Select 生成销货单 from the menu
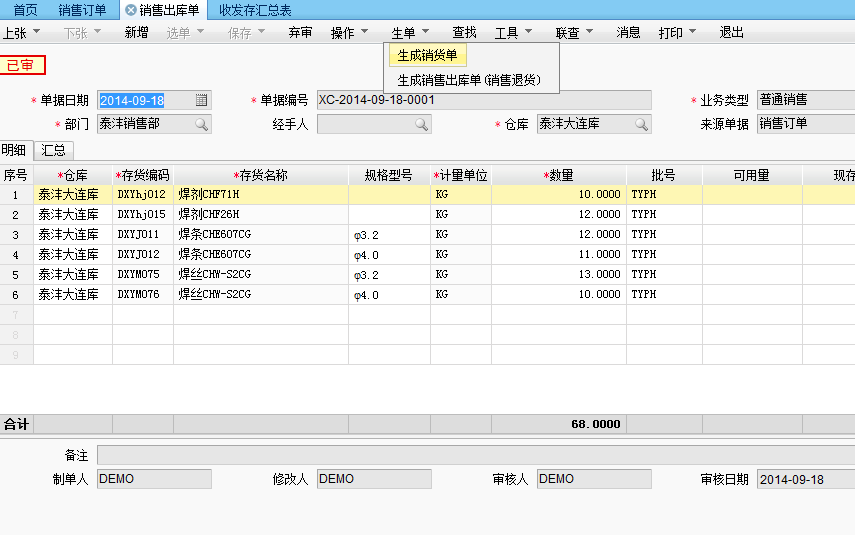Viewport: 855px width, 535px height. [427, 55]
